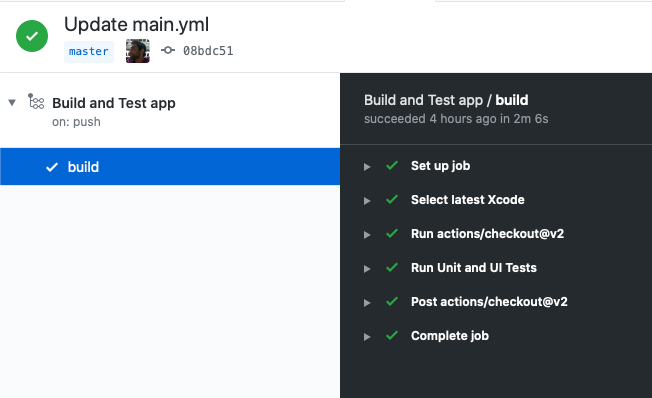Open commit hash 08bdc51

click(x=208, y=51)
